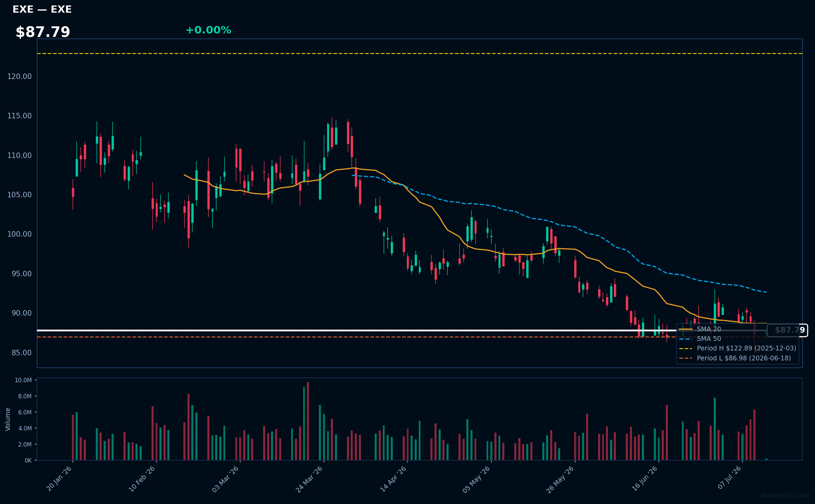The height and width of the screenshot is (504, 815).
Task: Select the 20 Jan '26 date label
Action: click(59, 479)
